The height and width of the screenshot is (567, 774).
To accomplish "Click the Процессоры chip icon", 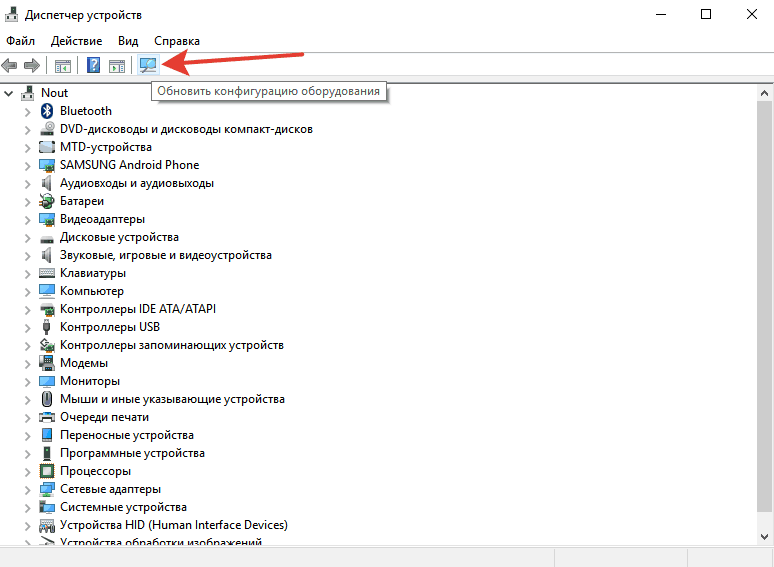I will pos(47,471).
